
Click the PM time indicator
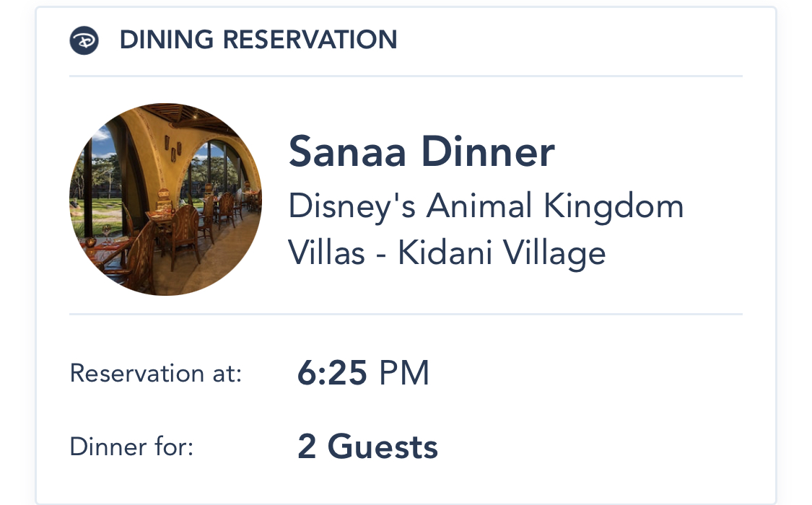pyautogui.click(x=404, y=374)
